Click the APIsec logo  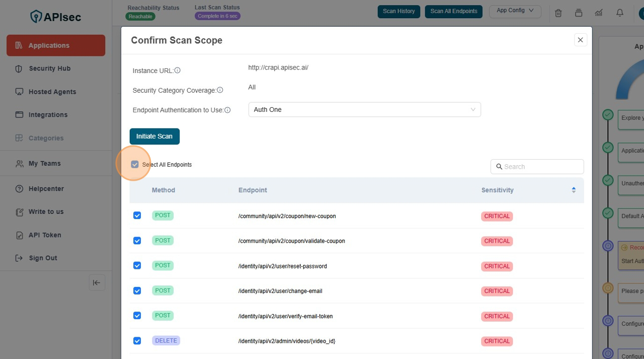(x=55, y=17)
